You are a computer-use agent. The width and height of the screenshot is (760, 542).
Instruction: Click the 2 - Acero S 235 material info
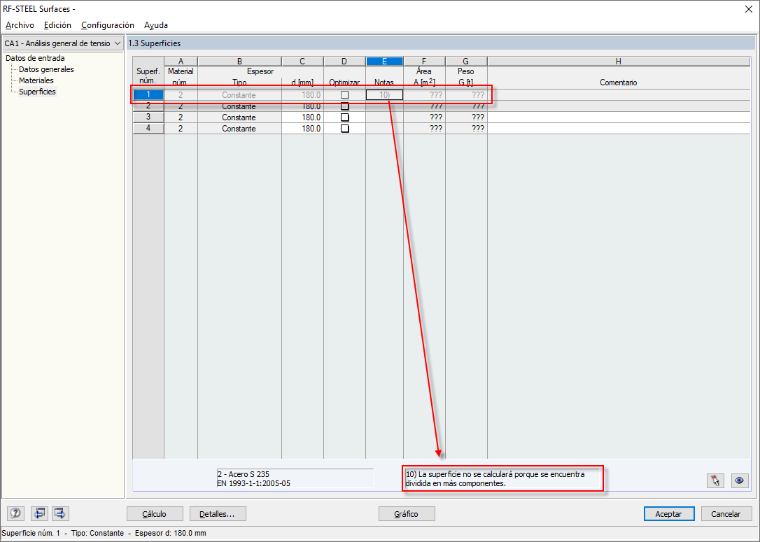(243, 474)
